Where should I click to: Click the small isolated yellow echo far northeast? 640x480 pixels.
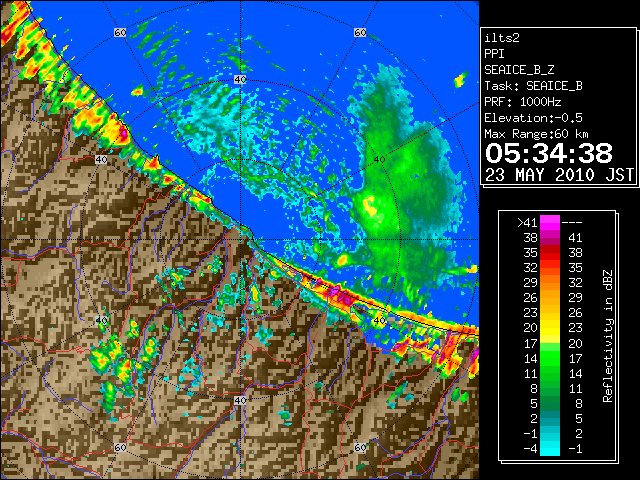coord(461,80)
